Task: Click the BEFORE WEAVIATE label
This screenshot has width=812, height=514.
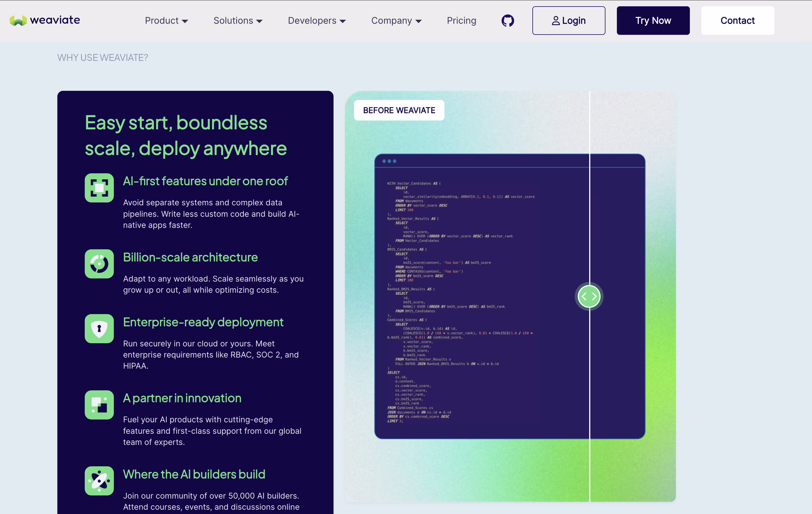Action: (399, 110)
